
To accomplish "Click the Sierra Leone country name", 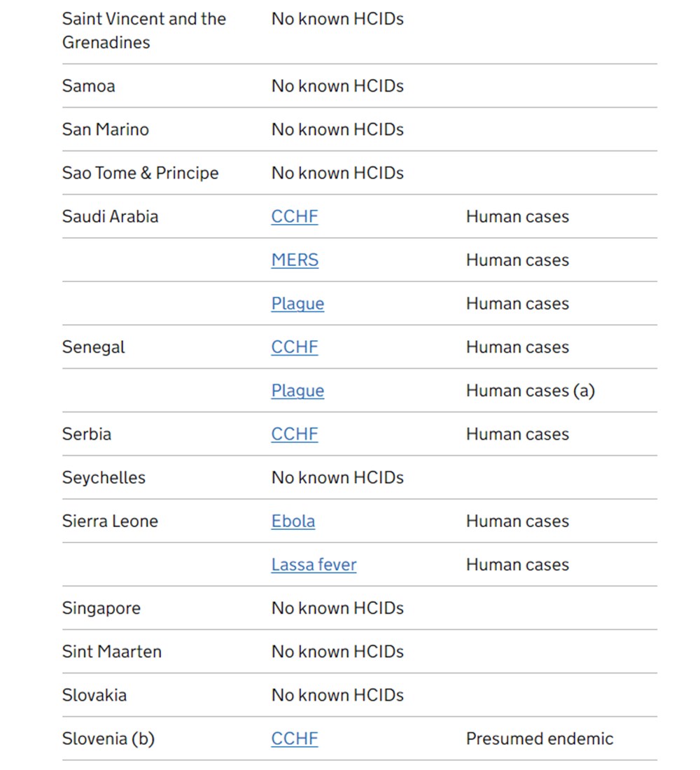I will [110, 521].
